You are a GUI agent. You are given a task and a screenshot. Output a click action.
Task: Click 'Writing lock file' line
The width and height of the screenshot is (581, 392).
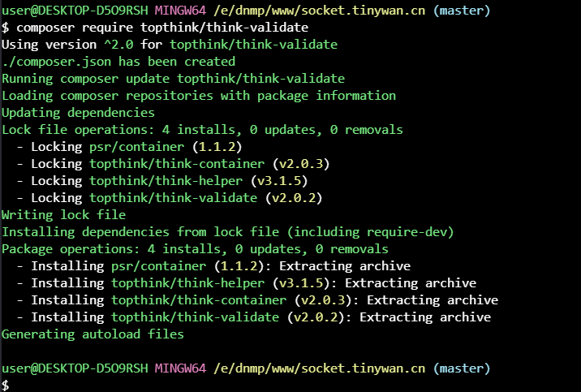coord(64,215)
